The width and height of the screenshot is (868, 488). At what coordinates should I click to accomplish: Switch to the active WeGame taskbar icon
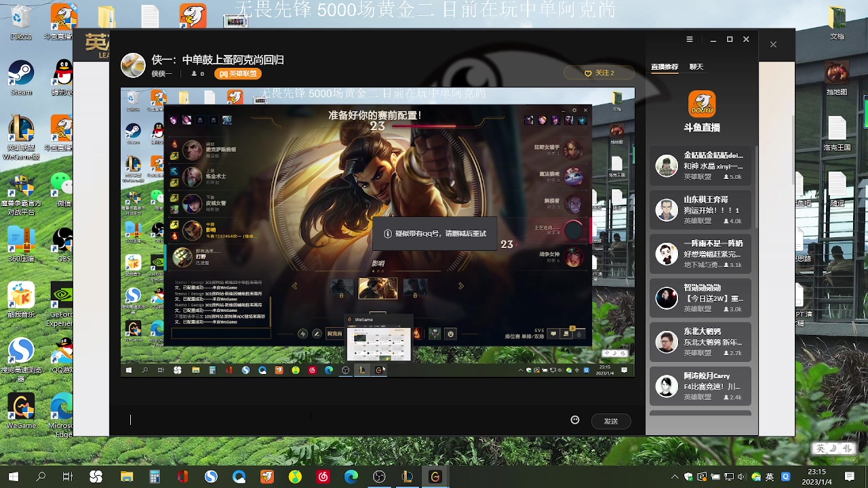click(x=435, y=476)
